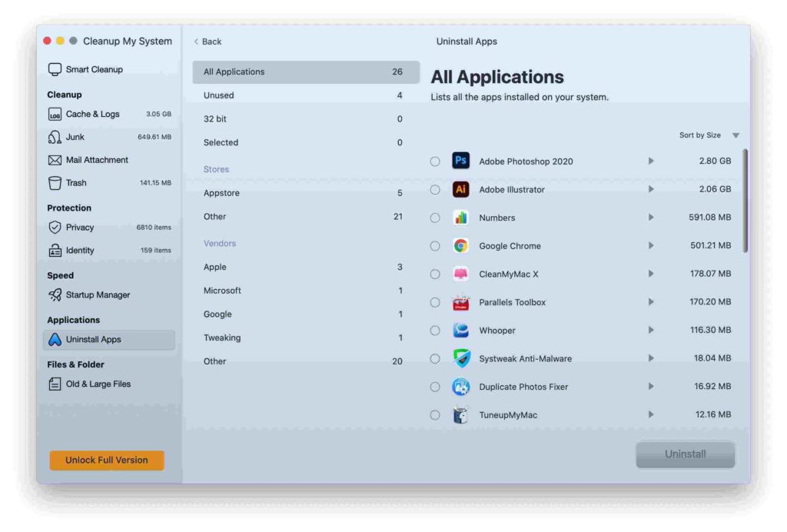Filter by Microsoft vendor
The width and height of the screenshot is (787, 532).
click(306, 291)
